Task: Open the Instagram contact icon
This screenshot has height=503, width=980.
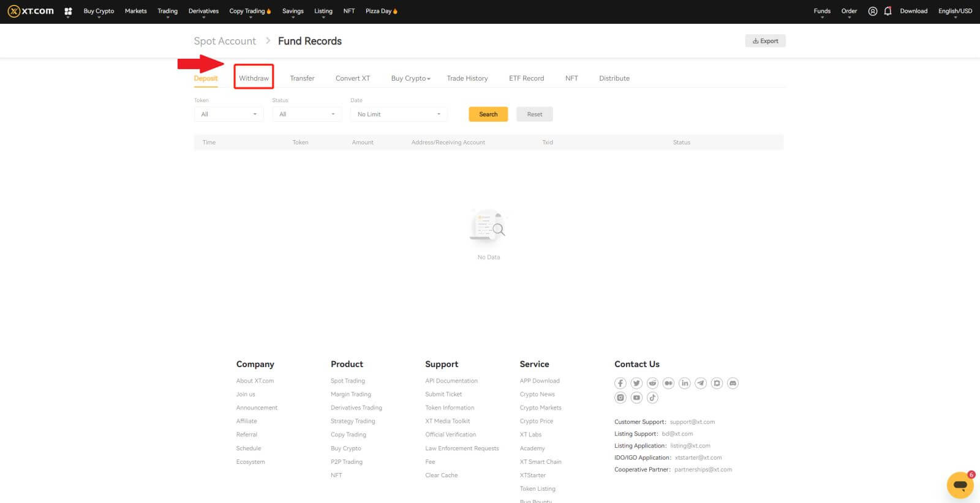Action: coord(620,398)
